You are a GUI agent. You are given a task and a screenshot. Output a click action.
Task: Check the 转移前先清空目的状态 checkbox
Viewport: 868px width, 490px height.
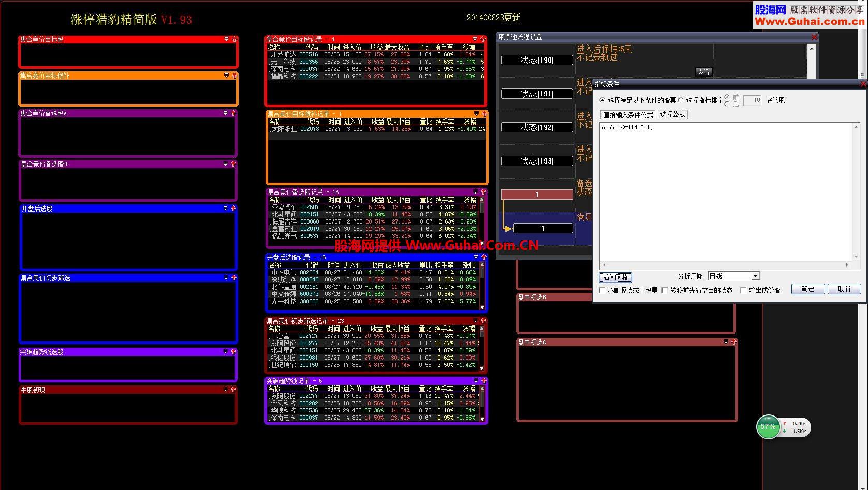tap(665, 290)
